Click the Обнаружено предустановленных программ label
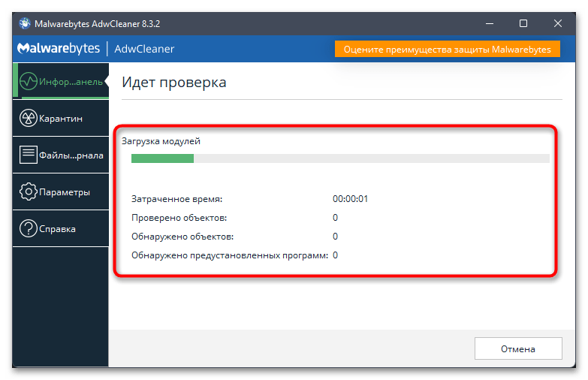588x380 pixels. [230, 255]
